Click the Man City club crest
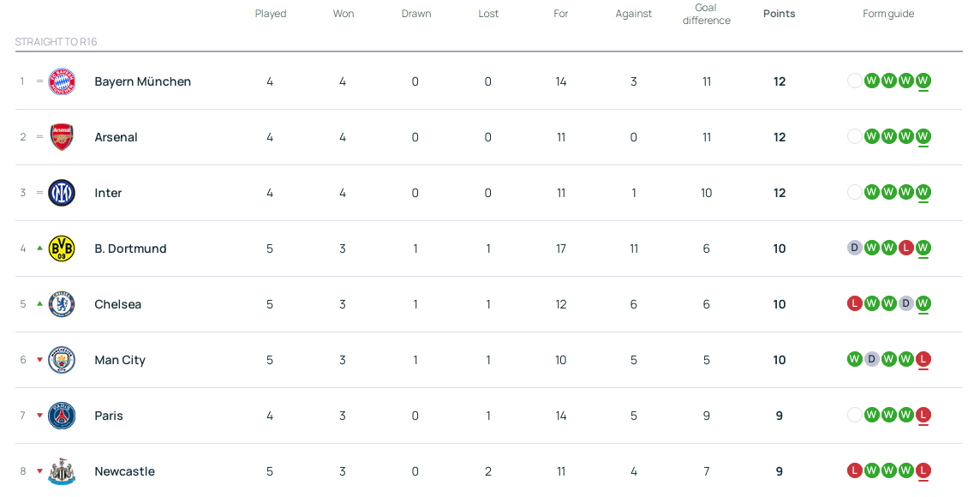 62,360
